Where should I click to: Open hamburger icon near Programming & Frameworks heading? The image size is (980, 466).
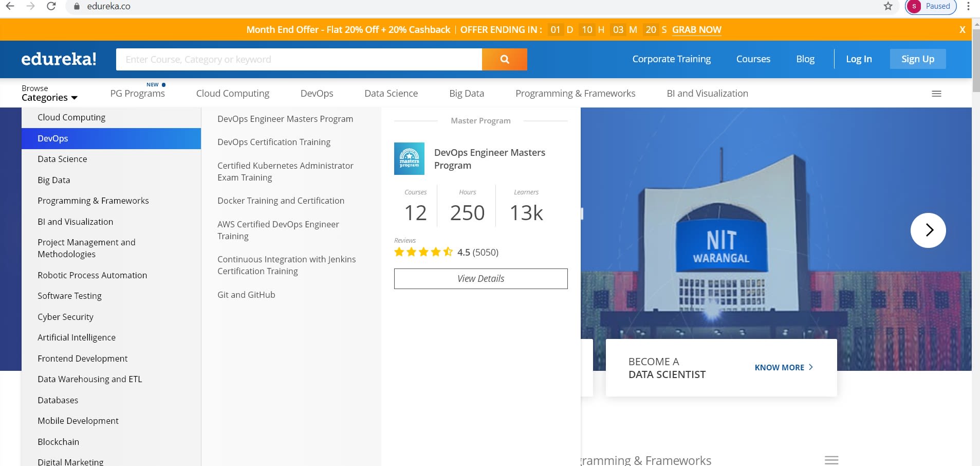tap(831, 460)
